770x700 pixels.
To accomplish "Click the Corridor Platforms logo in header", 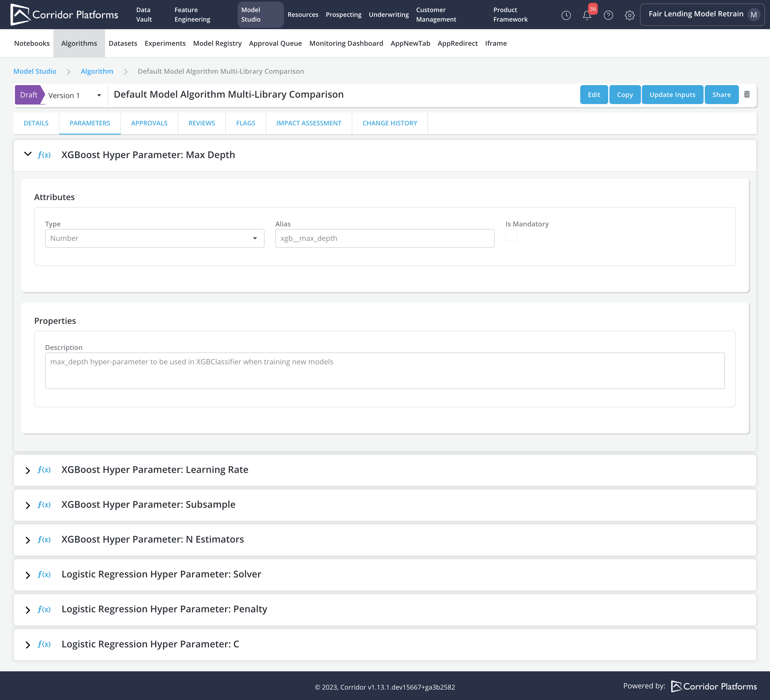I will tap(64, 14).
